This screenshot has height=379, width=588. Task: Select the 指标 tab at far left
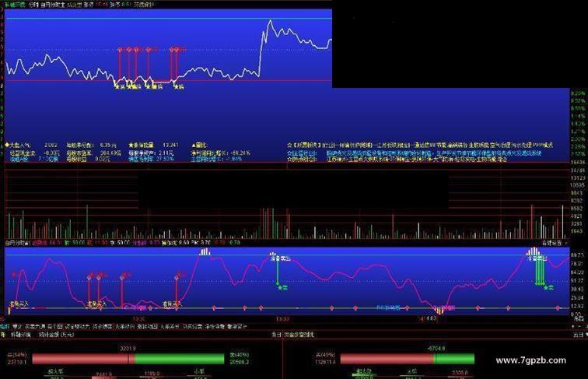[x=5, y=327]
